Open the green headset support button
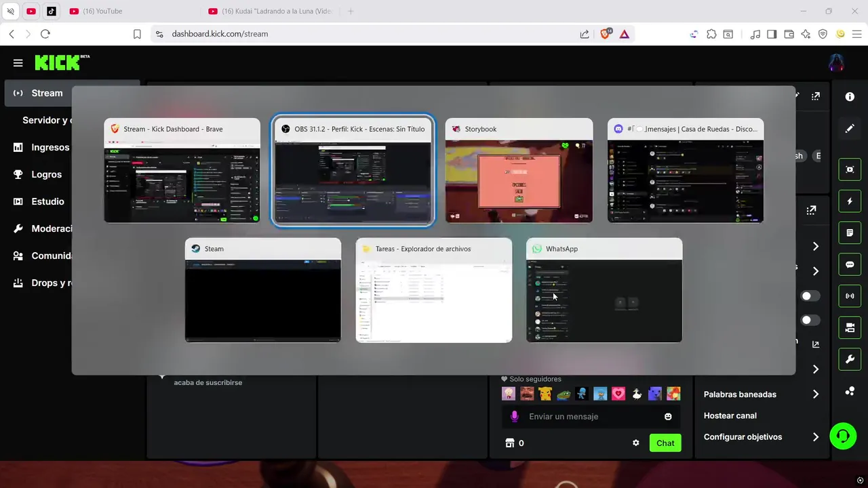 pos(843,436)
